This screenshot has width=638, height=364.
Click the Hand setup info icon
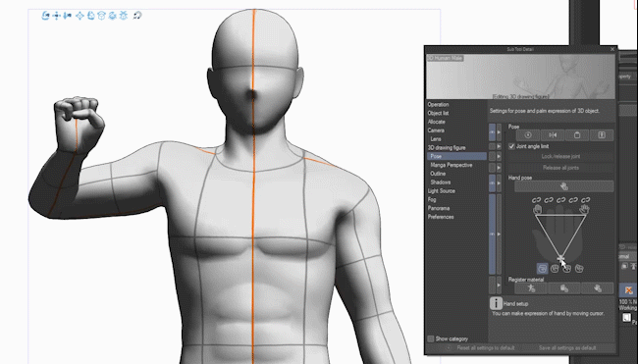click(496, 303)
